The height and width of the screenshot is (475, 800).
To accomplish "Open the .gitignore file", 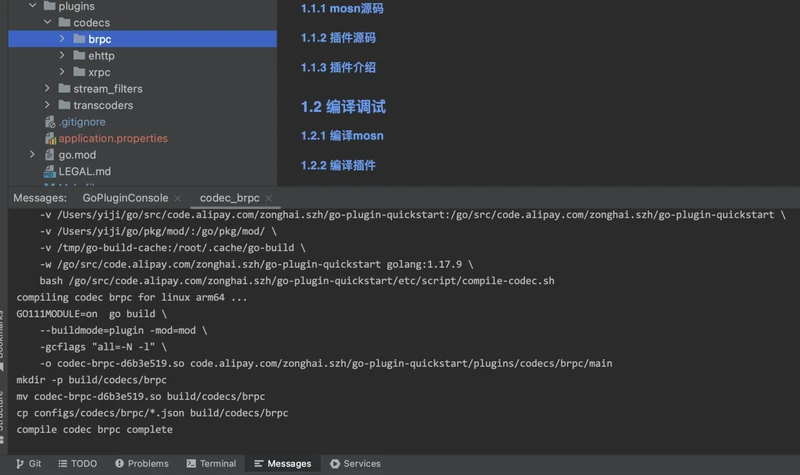I will tap(82, 122).
